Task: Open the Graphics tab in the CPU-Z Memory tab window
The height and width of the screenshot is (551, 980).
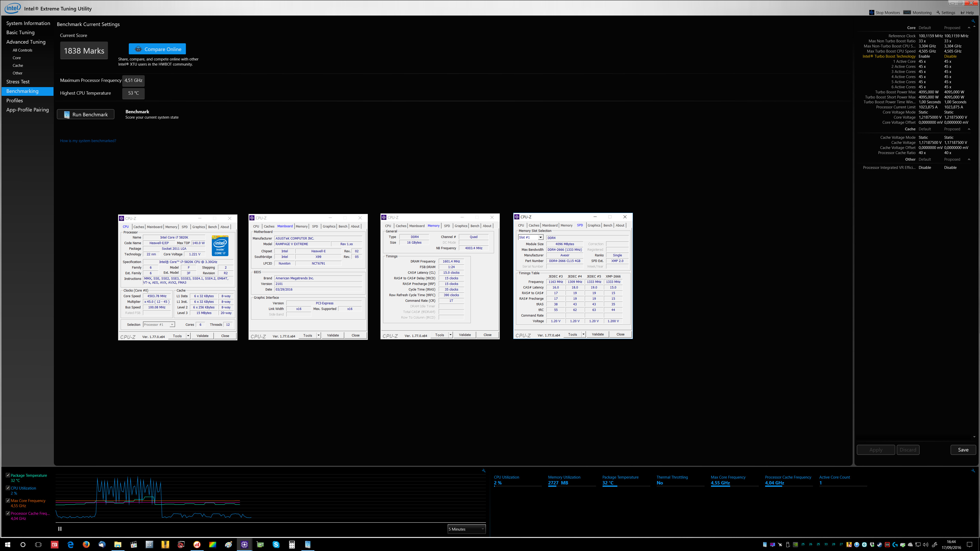Action: pyautogui.click(x=461, y=226)
